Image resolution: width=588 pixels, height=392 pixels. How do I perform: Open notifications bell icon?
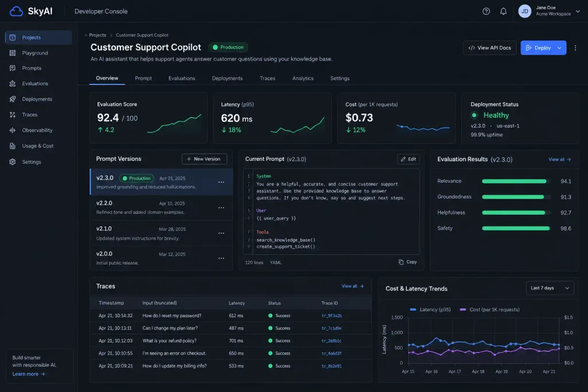(503, 11)
